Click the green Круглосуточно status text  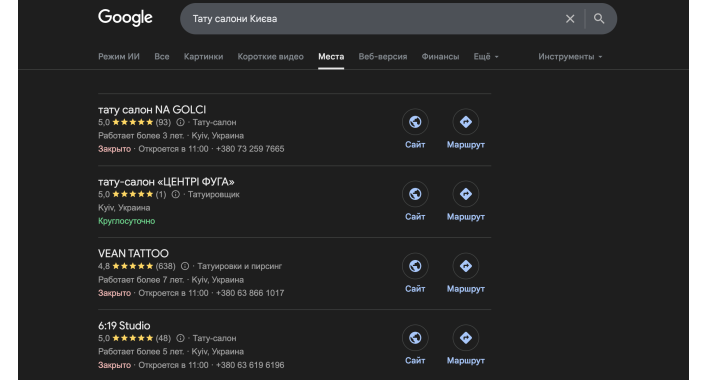126,221
